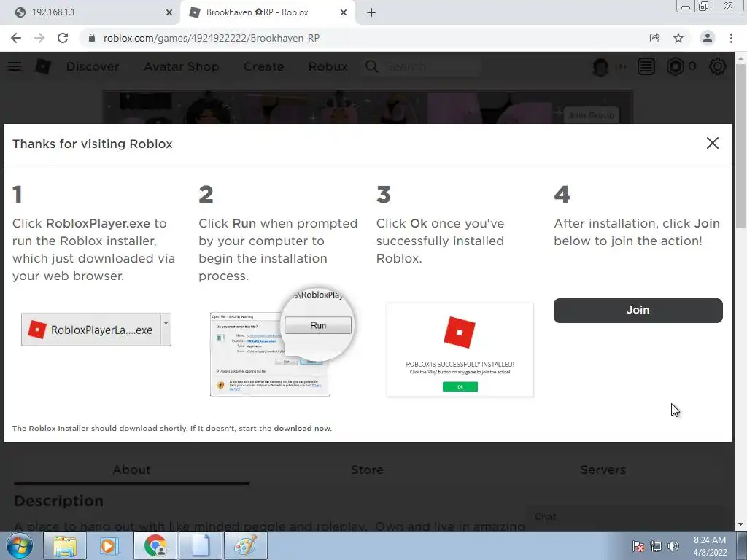The height and width of the screenshot is (560, 747).
Task: Reload the Roblox page
Action: (x=63, y=38)
